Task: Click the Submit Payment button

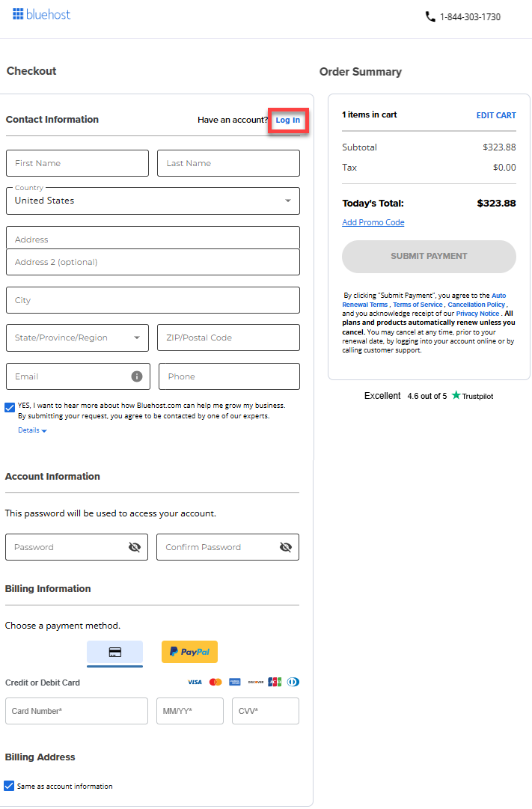Action: [429, 256]
